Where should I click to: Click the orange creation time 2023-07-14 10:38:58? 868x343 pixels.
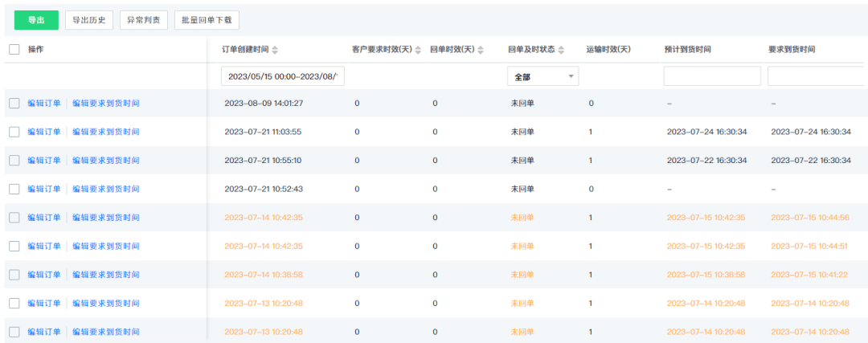[x=264, y=275]
